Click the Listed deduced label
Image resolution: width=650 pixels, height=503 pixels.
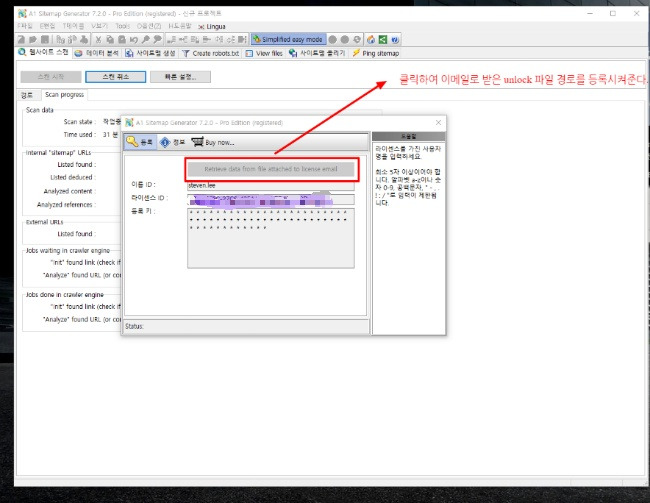[73, 177]
